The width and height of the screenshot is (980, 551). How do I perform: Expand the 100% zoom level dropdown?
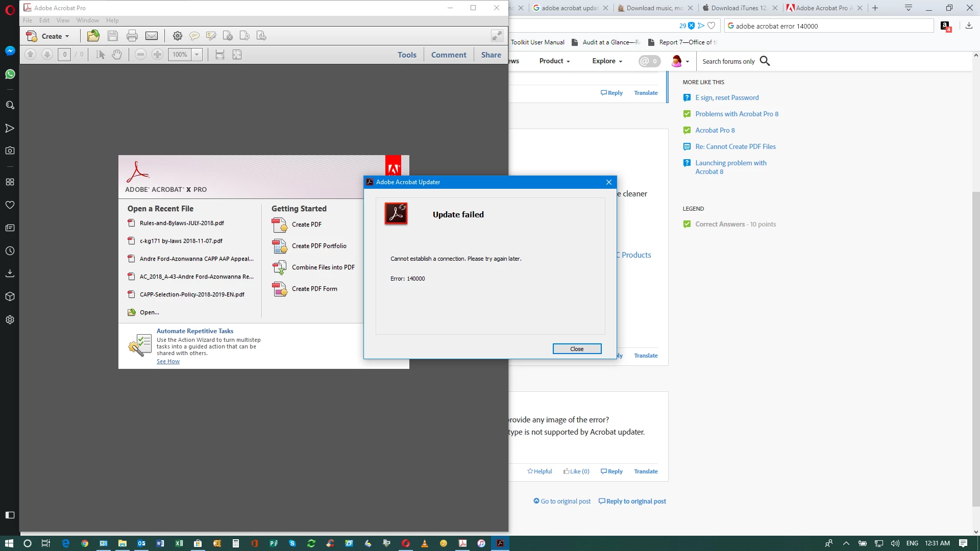tap(197, 55)
